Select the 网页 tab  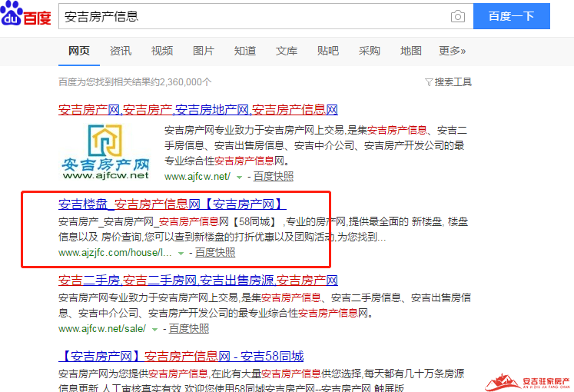point(79,51)
